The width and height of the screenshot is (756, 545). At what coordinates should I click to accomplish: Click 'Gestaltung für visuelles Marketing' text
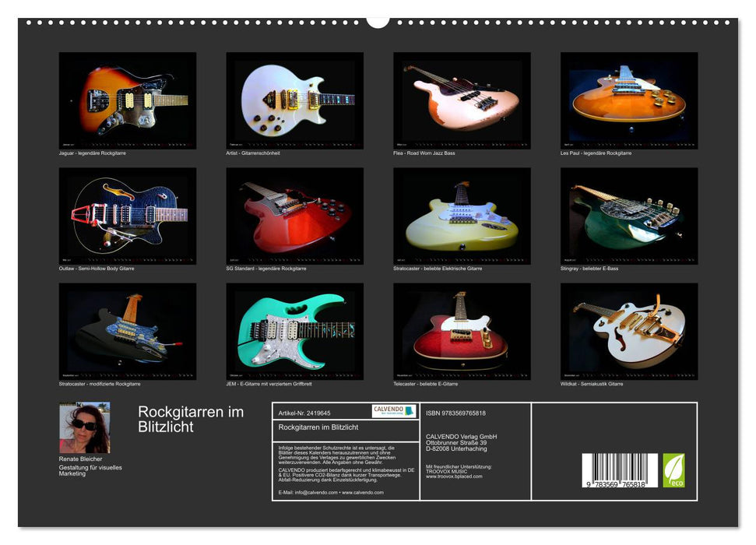[90, 470]
